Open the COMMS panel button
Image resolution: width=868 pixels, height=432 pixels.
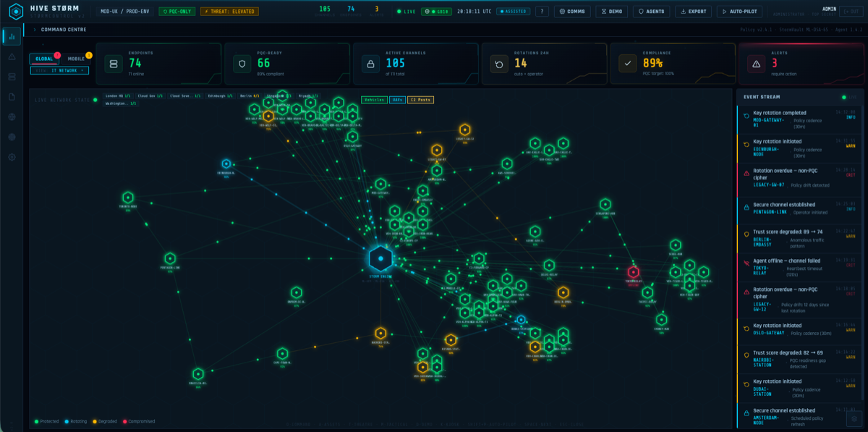coord(571,12)
